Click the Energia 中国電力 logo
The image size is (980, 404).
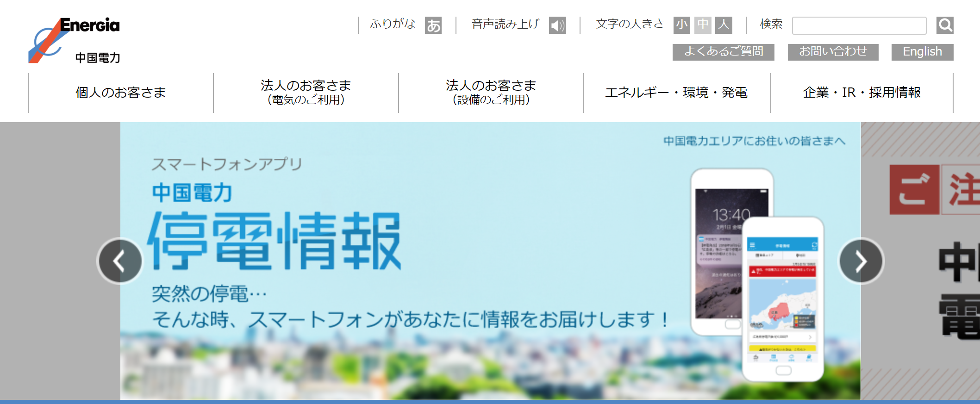[75, 41]
